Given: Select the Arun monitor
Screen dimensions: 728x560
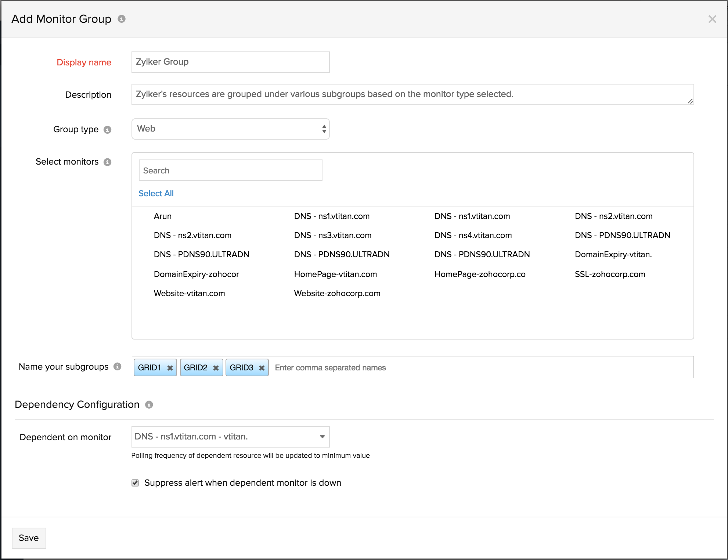Looking at the screenshot, I should pos(163,216).
